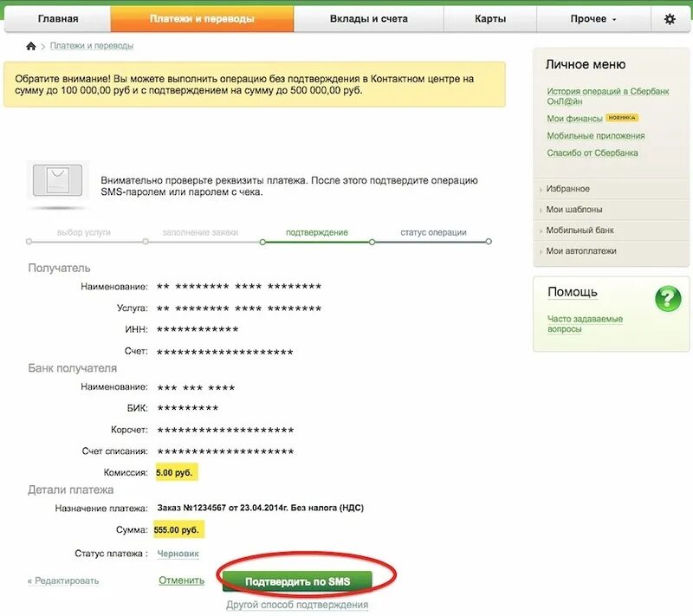Click the Подтвердить по SMS button
Viewport: 693px width, 616px height.
[297, 581]
